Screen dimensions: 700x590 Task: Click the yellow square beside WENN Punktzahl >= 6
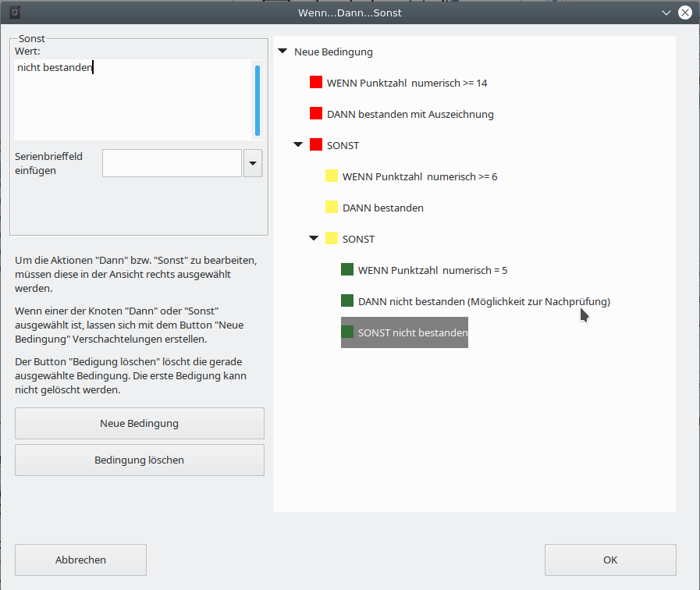pyautogui.click(x=332, y=176)
